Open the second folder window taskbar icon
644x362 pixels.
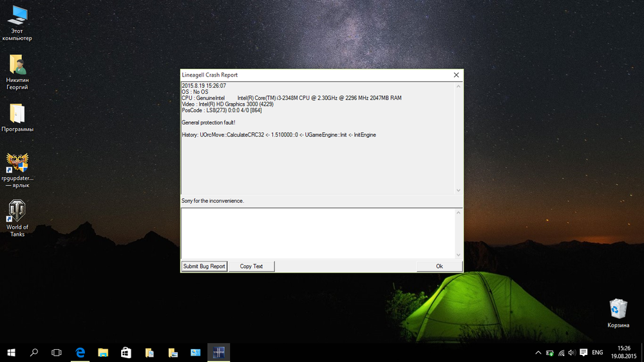click(x=173, y=352)
